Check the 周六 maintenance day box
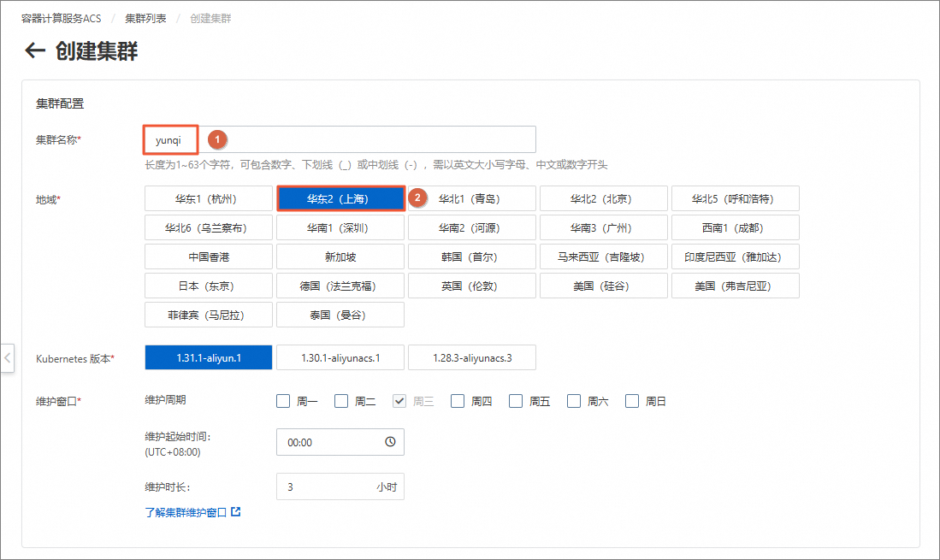 [x=574, y=401]
